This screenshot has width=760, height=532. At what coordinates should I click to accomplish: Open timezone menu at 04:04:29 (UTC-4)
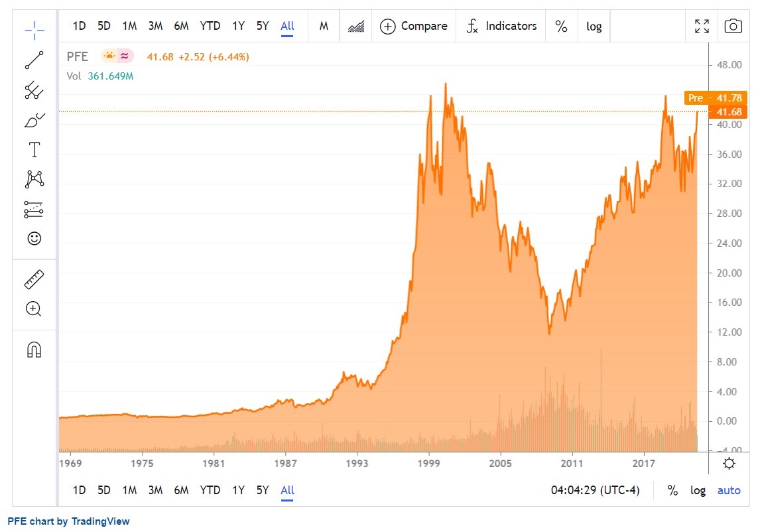596,490
